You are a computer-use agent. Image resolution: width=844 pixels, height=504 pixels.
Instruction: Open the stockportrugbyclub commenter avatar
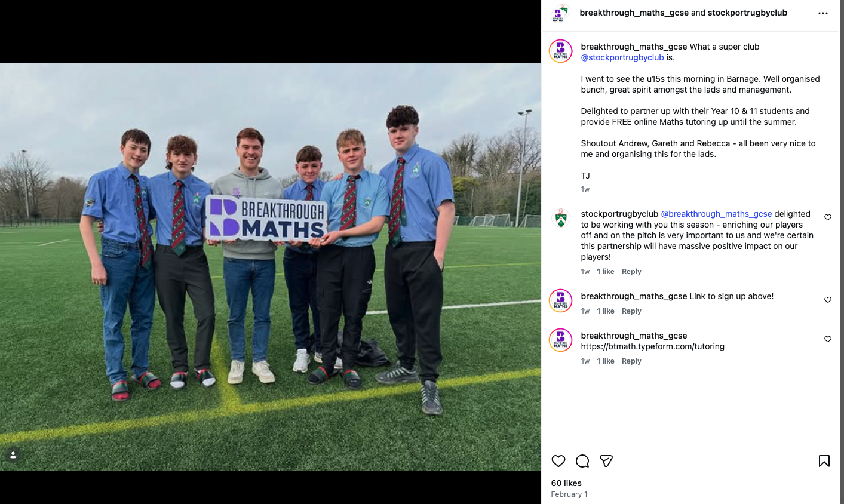tap(561, 219)
